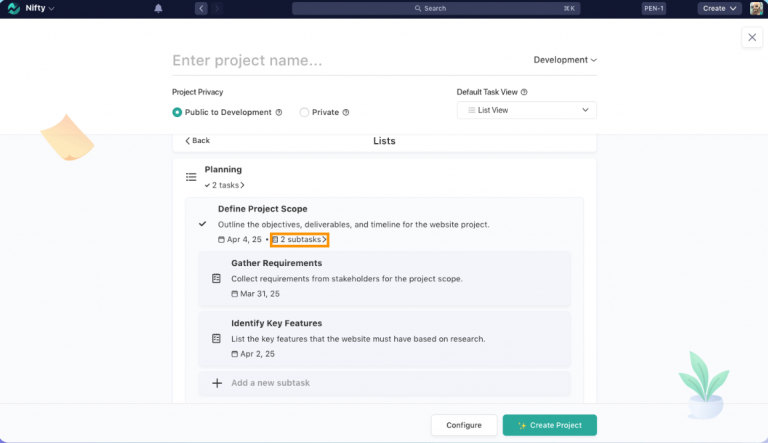Image resolution: width=768 pixels, height=443 pixels.
Task: Focus the Search bar
Action: pos(436,8)
